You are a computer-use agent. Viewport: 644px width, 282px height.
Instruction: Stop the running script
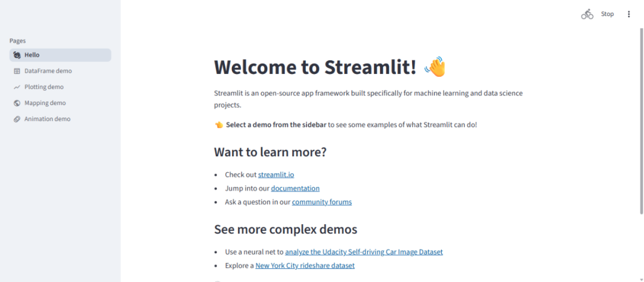click(x=608, y=14)
